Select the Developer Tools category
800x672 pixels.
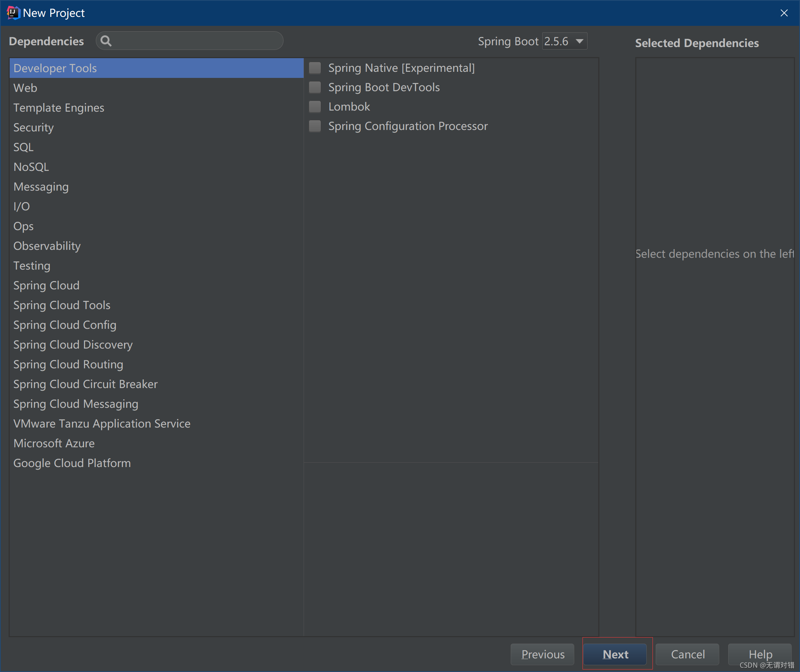pyautogui.click(x=156, y=68)
